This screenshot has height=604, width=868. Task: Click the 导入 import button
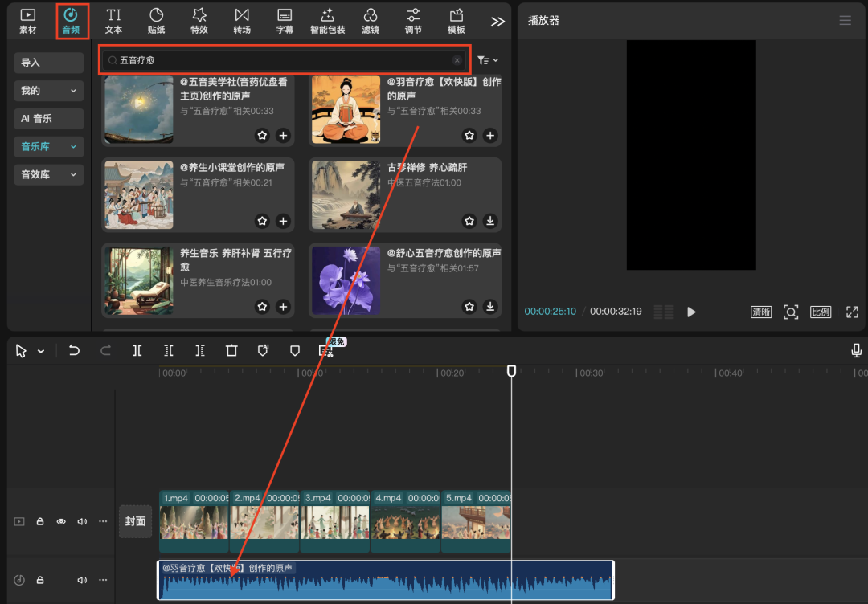pyautogui.click(x=49, y=63)
